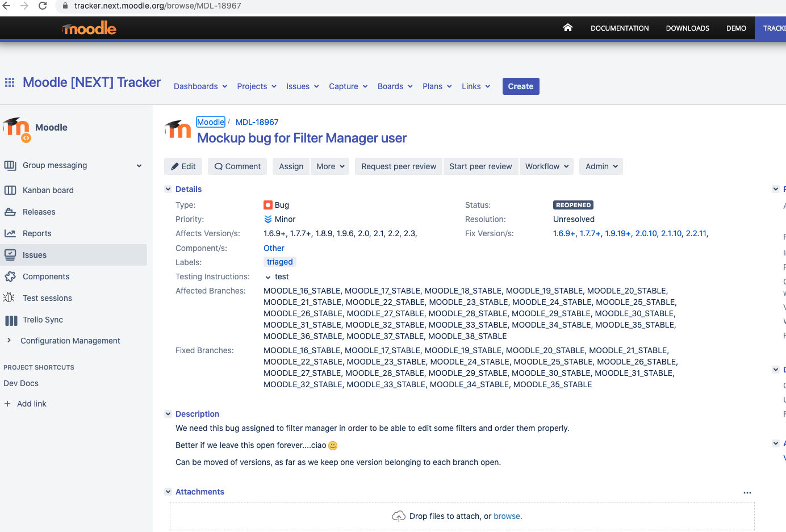
Task: Click the cloud upload icon in drop area
Action: (x=399, y=516)
